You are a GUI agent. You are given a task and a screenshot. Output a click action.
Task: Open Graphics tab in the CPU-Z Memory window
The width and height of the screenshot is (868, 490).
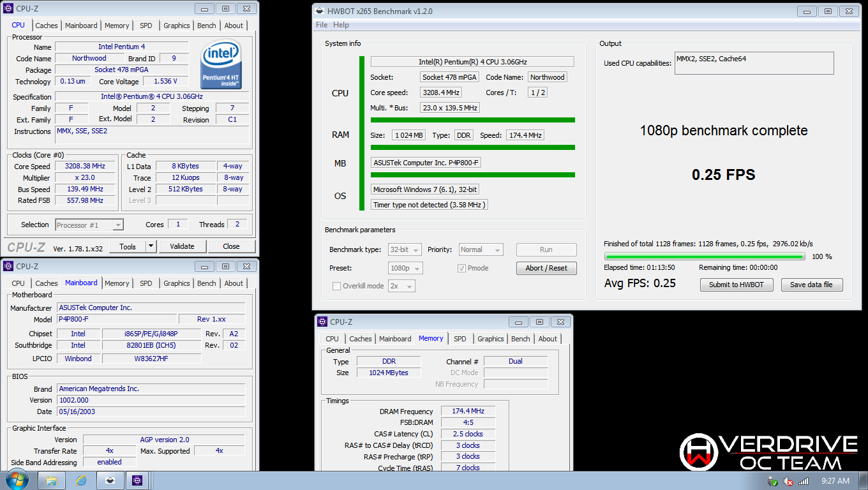[x=491, y=339]
